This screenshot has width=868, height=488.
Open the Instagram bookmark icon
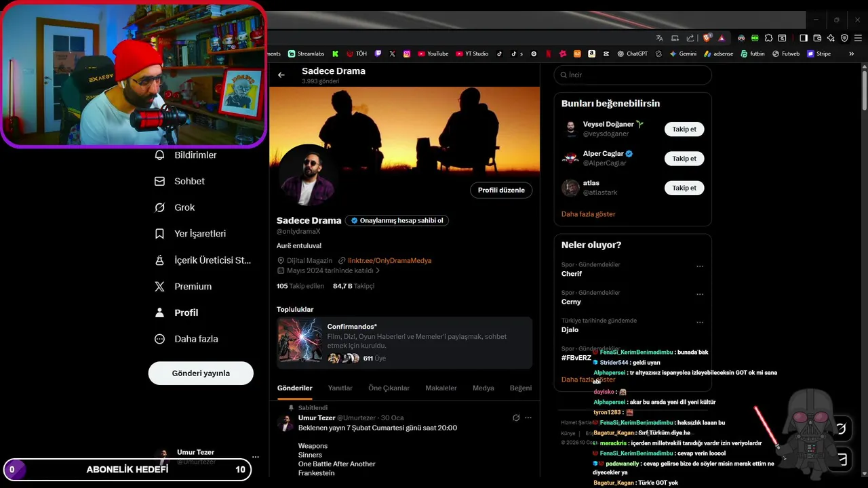pyautogui.click(x=407, y=54)
